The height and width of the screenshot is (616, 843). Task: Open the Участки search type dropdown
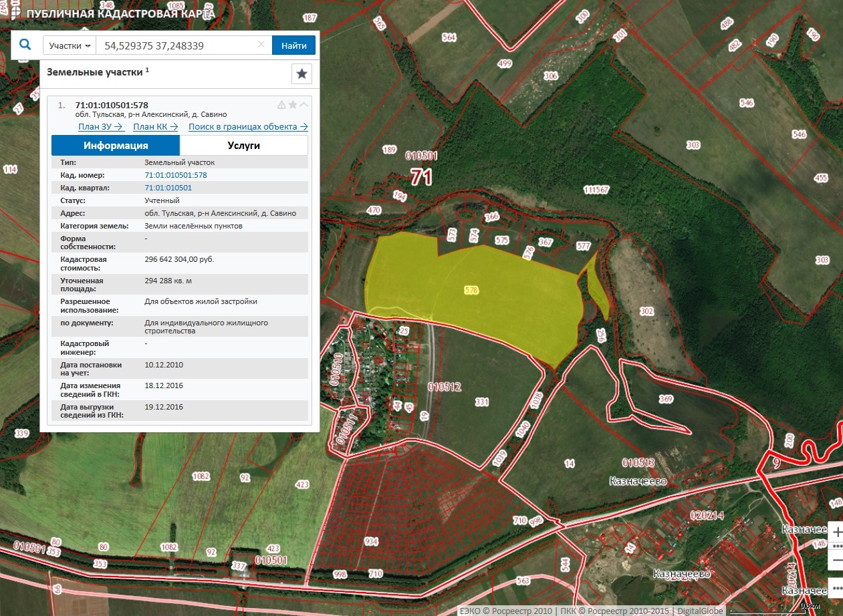click(x=70, y=45)
